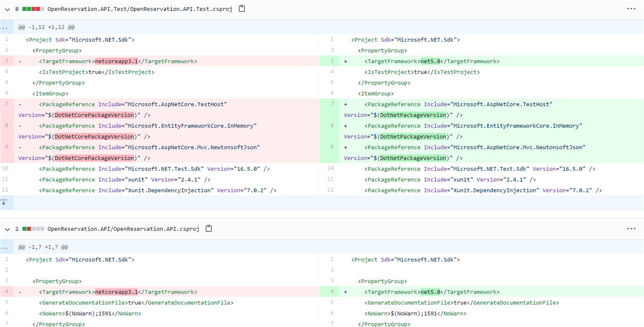Click added line number 9 for NewtonsoftJson reference
The width and height of the screenshot is (644, 327).
(x=332, y=147)
